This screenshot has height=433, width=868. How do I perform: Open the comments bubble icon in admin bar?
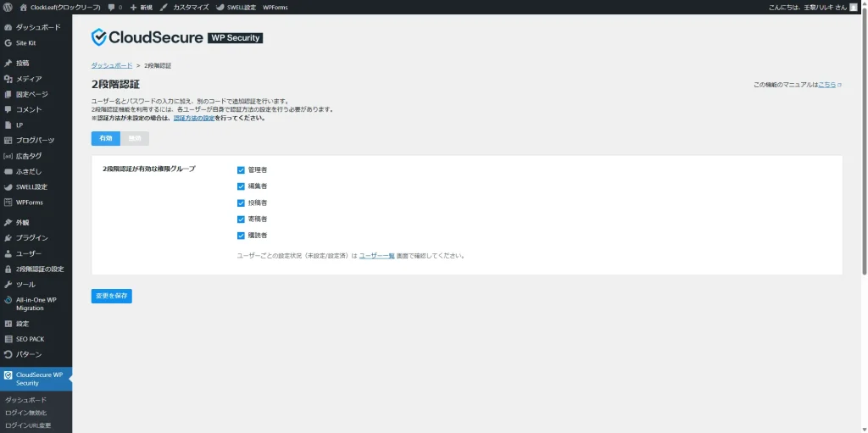tap(112, 7)
